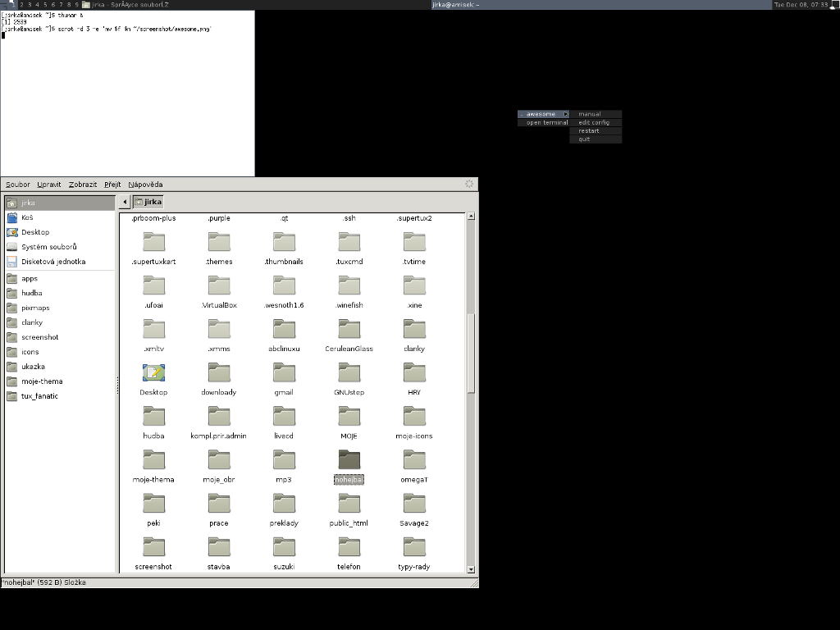840x630 pixels.
Task: Click open terminal in the context menu
Action: (546, 122)
